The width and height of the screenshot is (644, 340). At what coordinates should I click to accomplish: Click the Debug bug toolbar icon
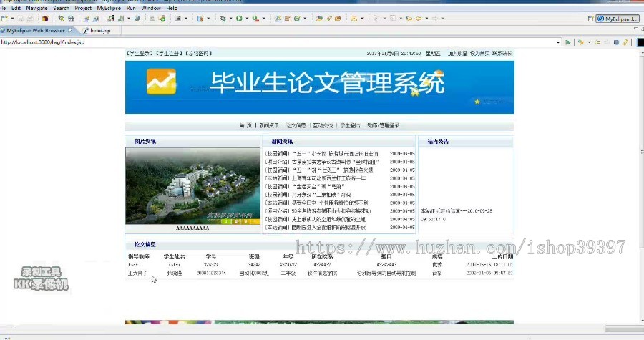point(223,19)
